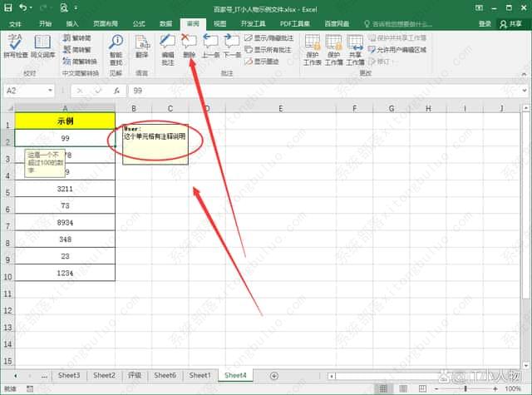The height and width of the screenshot is (395, 532).
Task: Click the Translate (翻译) icon
Action: pos(142,45)
